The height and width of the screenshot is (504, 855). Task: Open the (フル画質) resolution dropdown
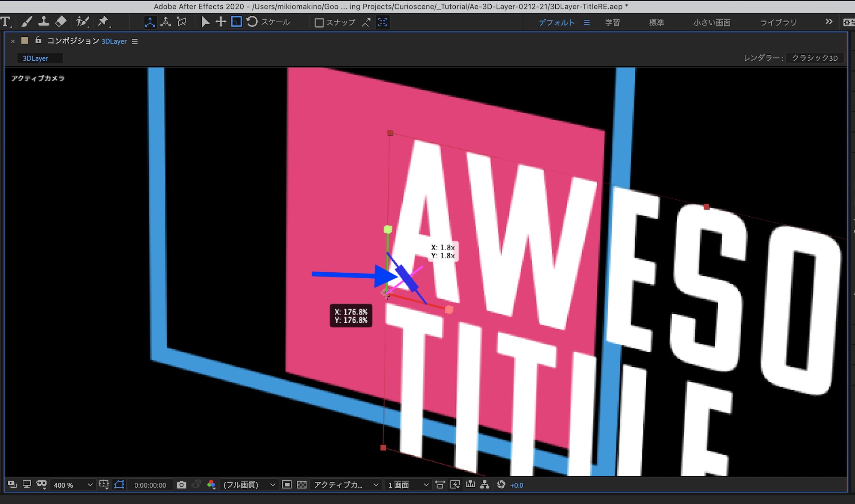pos(249,485)
